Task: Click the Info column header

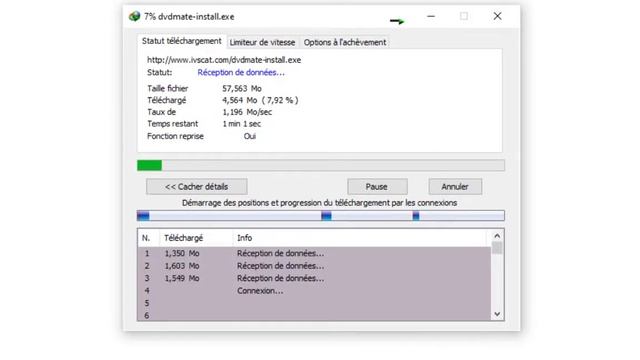Action: point(360,238)
